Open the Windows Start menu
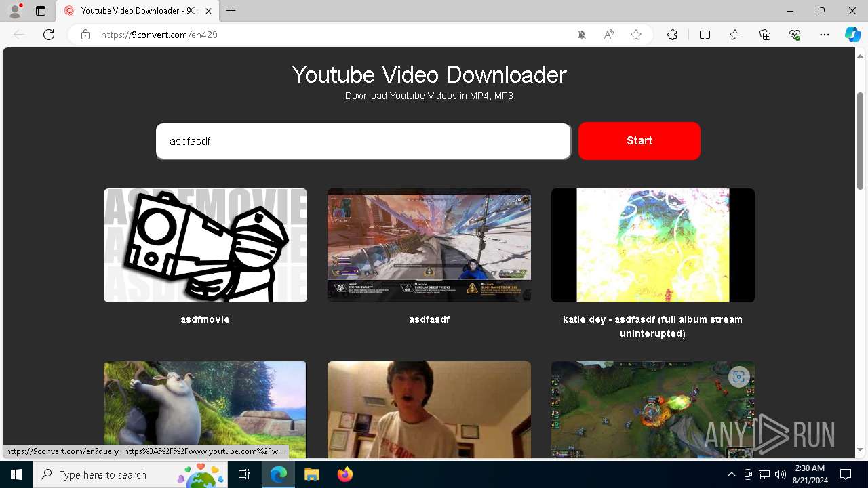The height and width of the screenshot is (488, 868). [16, 474]
